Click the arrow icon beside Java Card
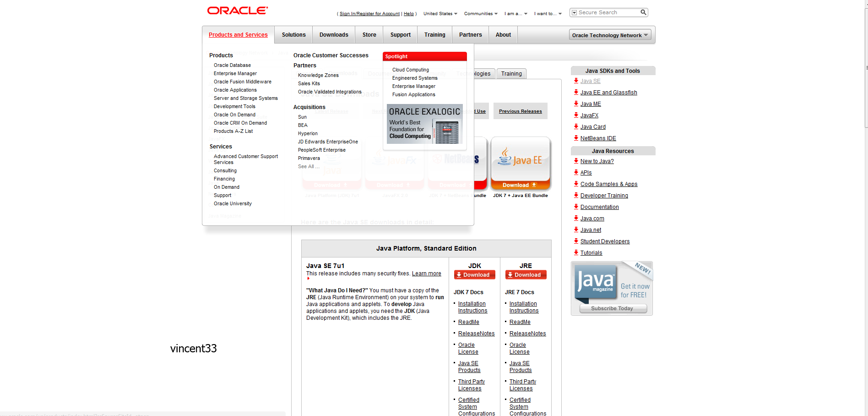 [576, 126]
